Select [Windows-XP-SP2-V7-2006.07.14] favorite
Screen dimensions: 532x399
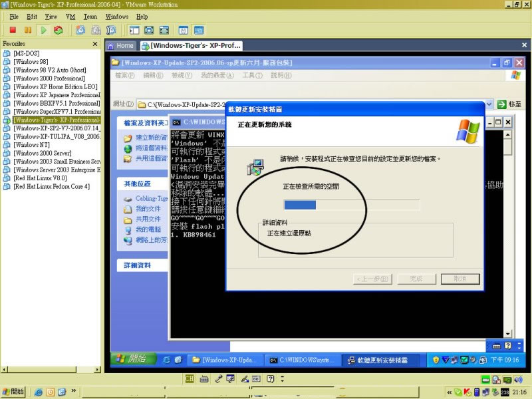pos(57,128)
